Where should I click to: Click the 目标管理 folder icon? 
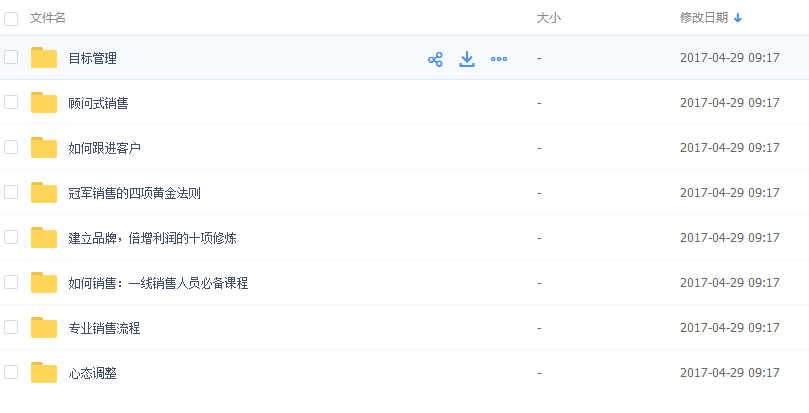(44, 58)
